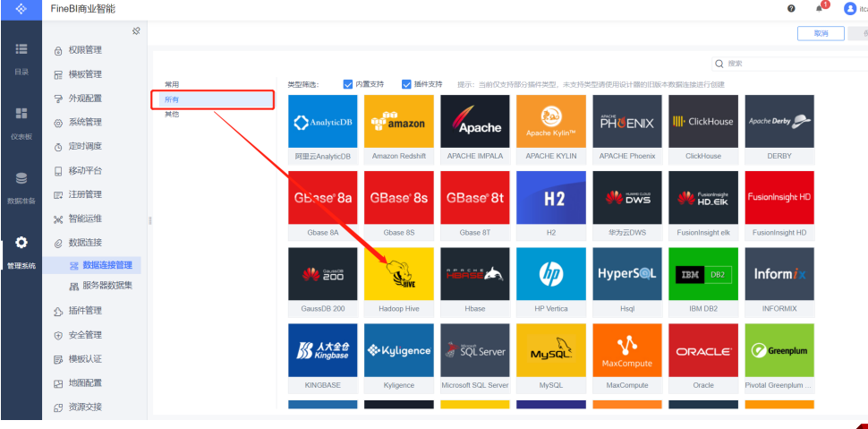Toggle the 插件支持 checkbox
This screenshot has width=868, height=429.
pos(406,84)
